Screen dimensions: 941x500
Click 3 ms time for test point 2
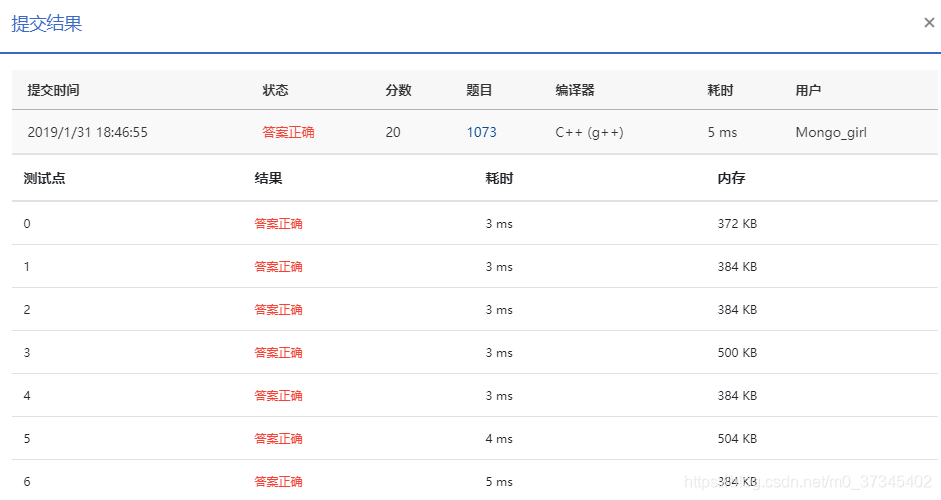click(499, 310)
